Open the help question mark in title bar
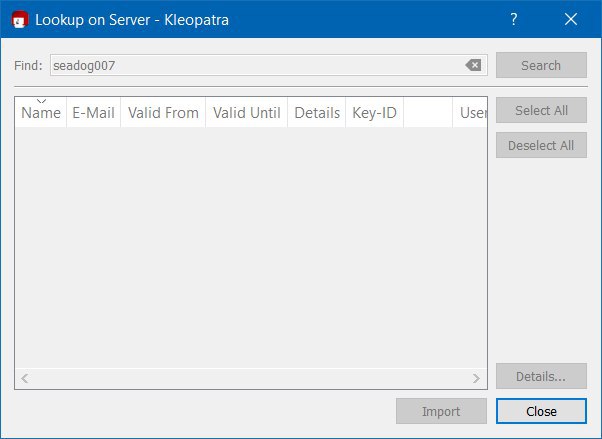 pyautogui.click(x=514, y=19)
